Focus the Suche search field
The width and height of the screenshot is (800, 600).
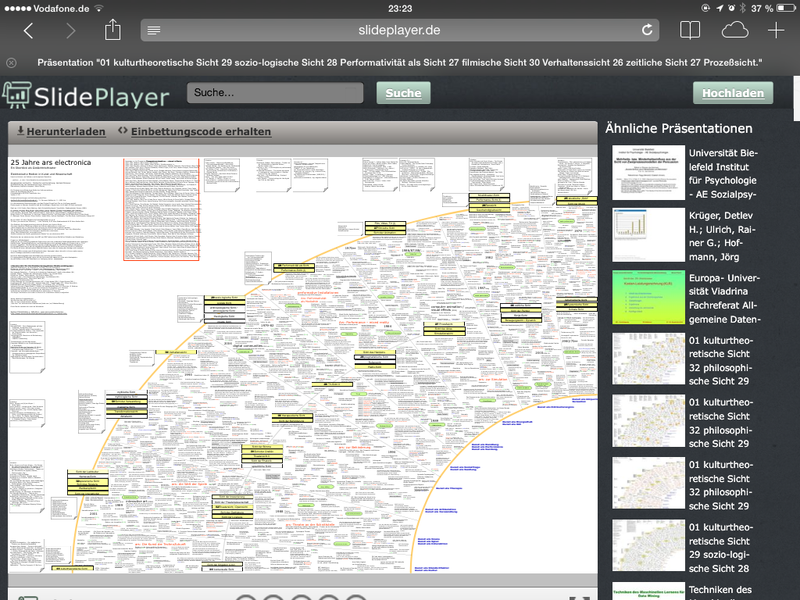pos(275,93)
